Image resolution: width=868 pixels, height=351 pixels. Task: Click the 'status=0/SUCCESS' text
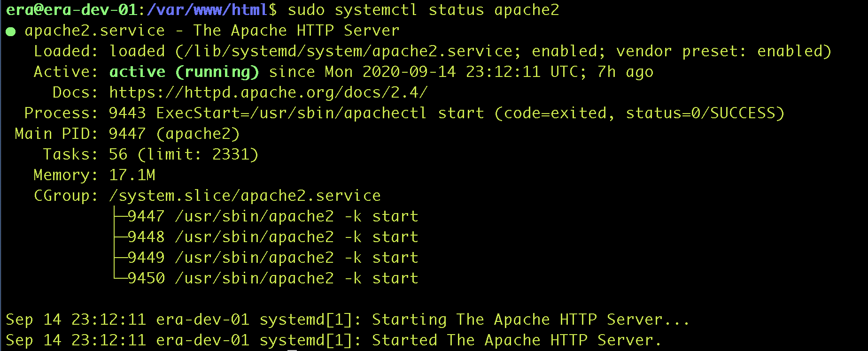[700, 113]
